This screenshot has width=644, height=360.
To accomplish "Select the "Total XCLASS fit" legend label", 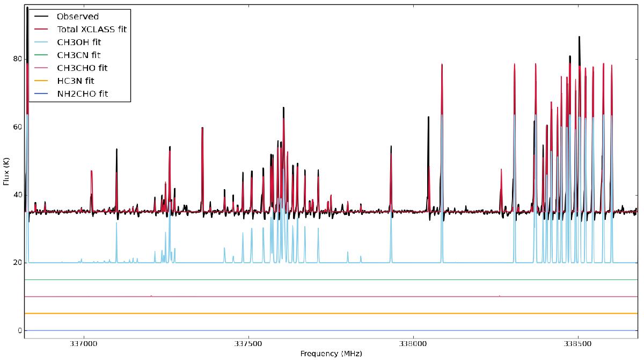I will tap(91, 30).
